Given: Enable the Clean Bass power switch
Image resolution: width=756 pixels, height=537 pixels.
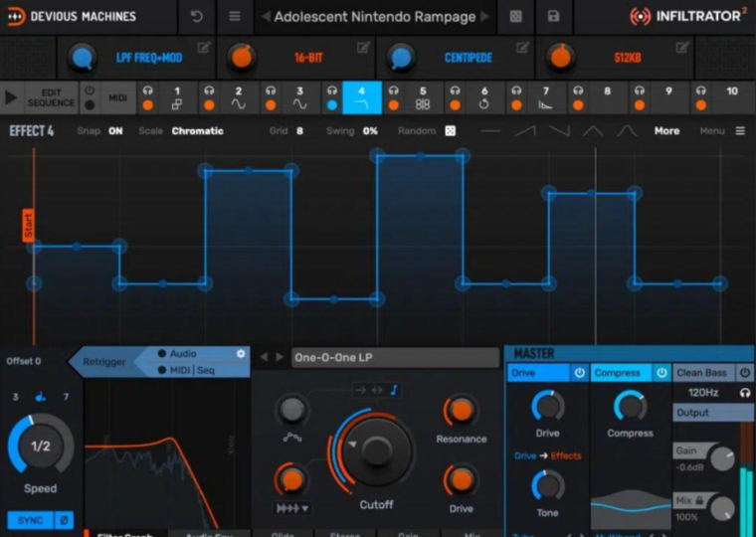Looking at the screenshot, I should click(x=743, y=373).
